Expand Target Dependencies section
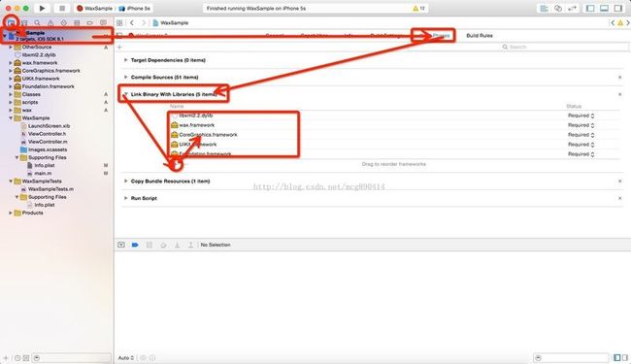Screen dimensions: 631x364 pyautogui.click(x=125, y=60)
